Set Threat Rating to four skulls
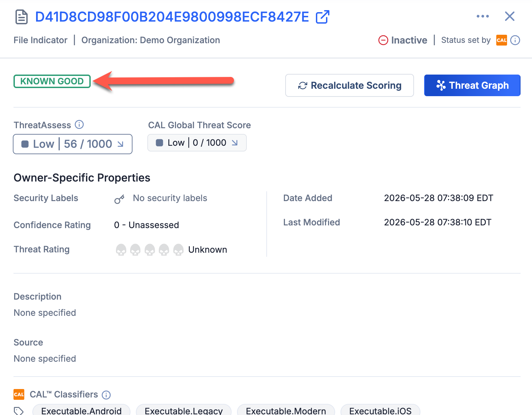 (164, 250)
